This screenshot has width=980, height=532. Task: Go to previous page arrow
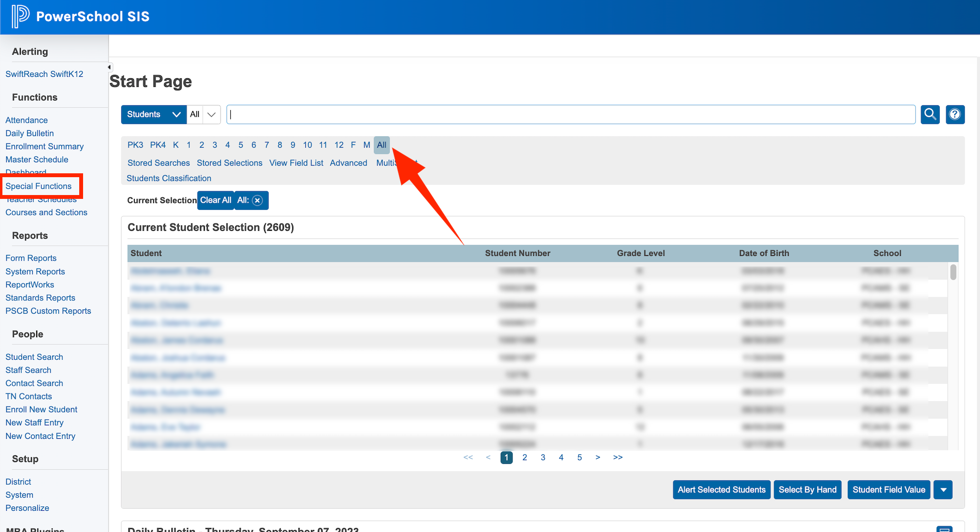pos(488,457)
